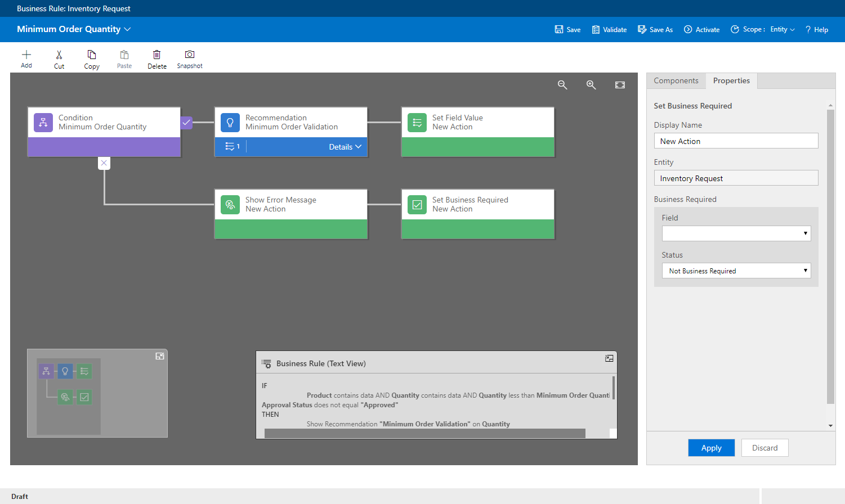Click the Copy icon in toolbar
The height and width of the screenshot is (504, 845).
coord(92,55)
